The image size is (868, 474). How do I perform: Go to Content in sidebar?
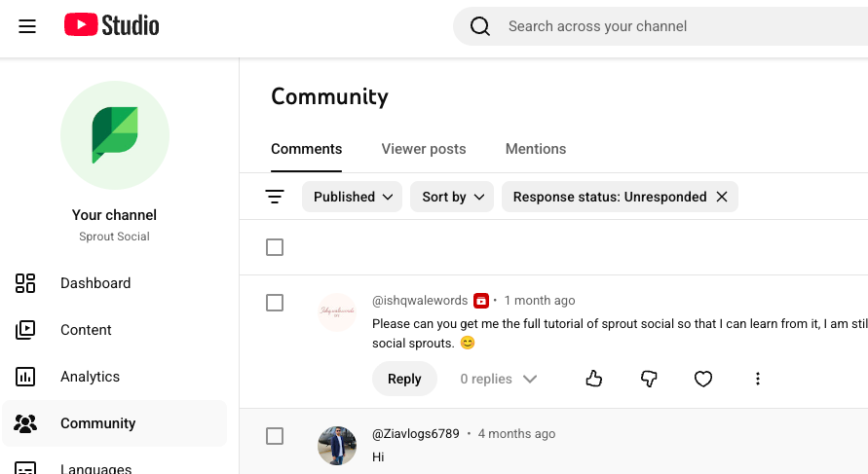click(x=115, y=330)
